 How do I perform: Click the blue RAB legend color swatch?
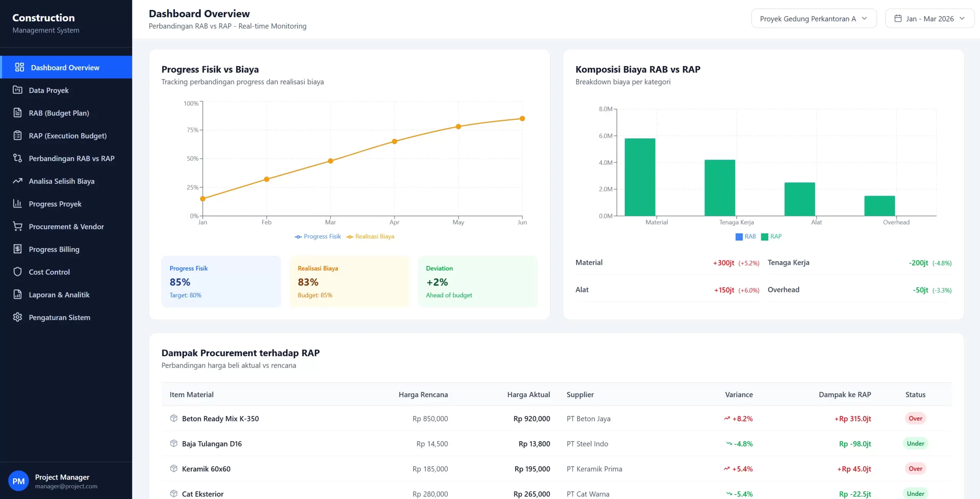[739, 237]
